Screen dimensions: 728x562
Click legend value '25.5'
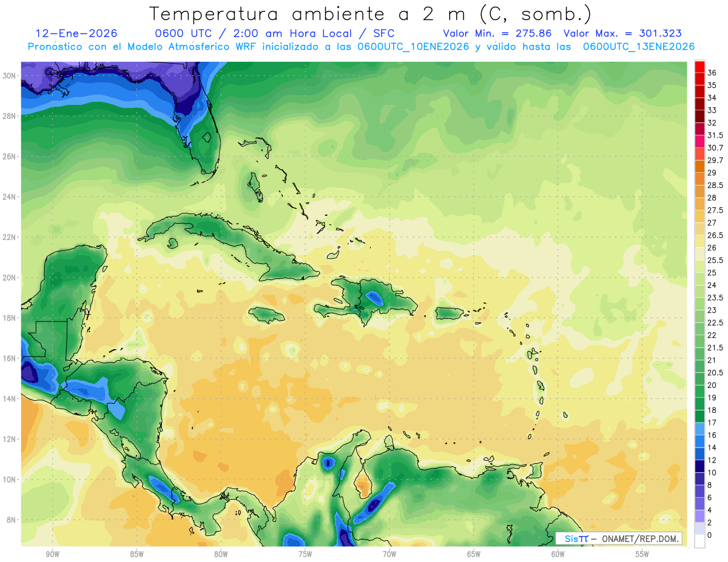(x=715, y=260)
